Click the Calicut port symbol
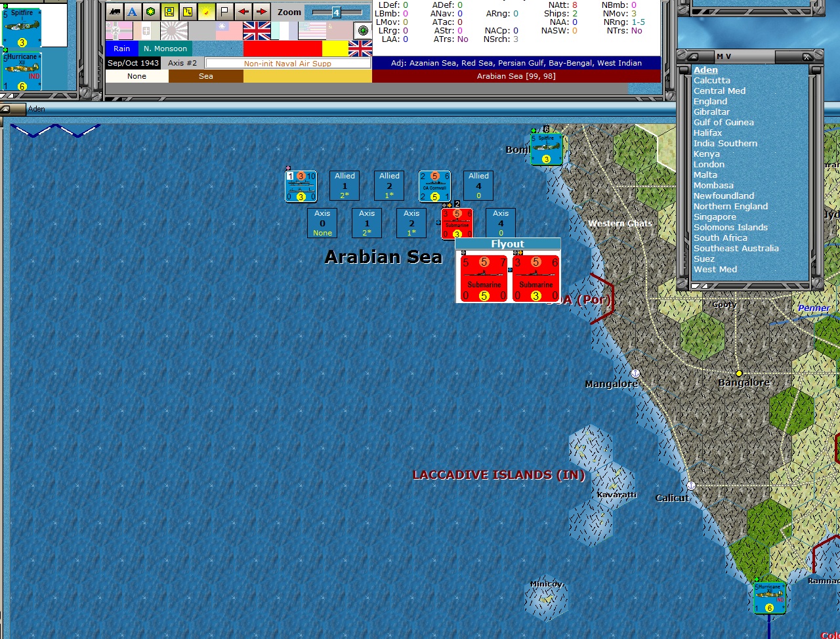The image size is (840, 639). 690,485
